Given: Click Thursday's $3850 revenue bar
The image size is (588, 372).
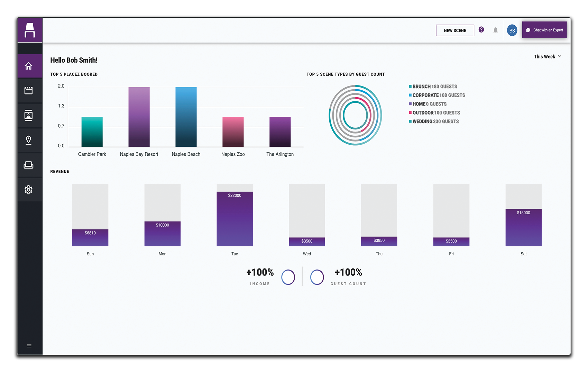Looking at the screenshot, I should coord(379,241).
